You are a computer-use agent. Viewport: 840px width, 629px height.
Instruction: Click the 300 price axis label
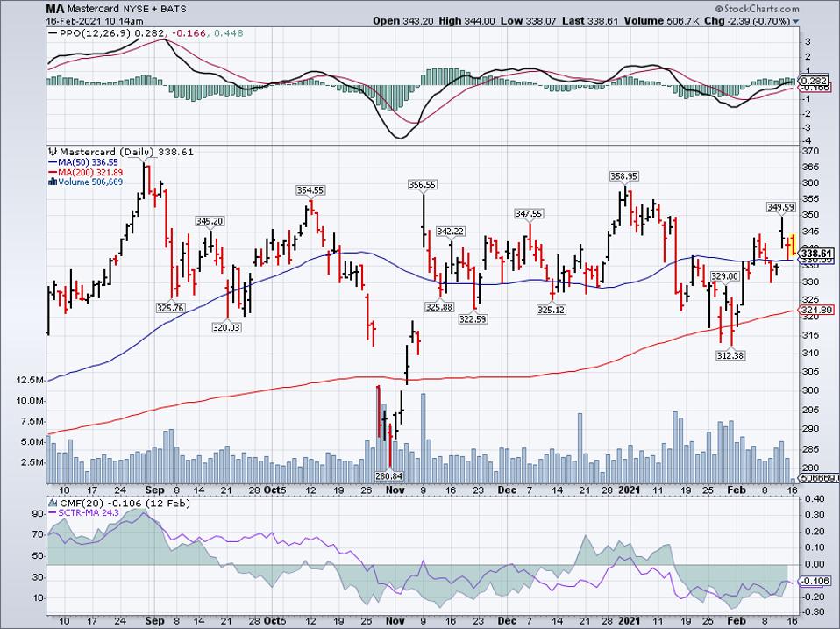(x=811, y=390)
